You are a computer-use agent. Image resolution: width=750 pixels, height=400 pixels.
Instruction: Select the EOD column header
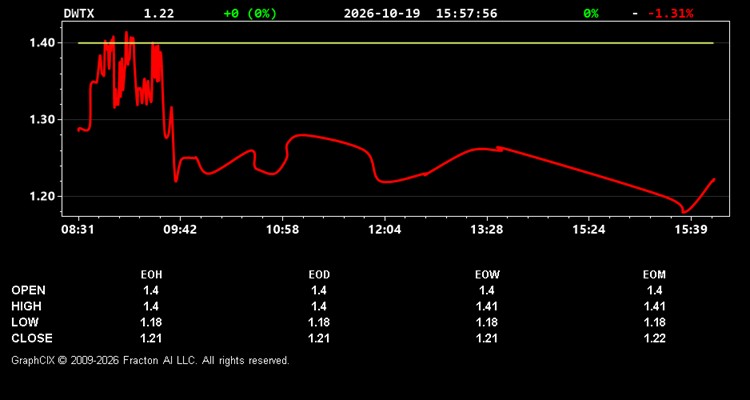pyautogui.click(x=319, y=275)
